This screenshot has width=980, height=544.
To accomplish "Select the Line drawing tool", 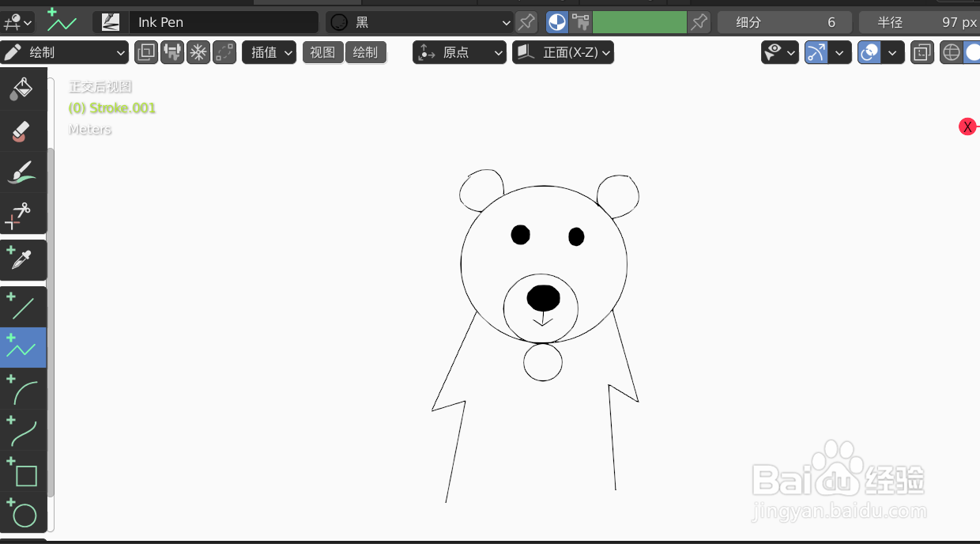I will tap(22, 306).
